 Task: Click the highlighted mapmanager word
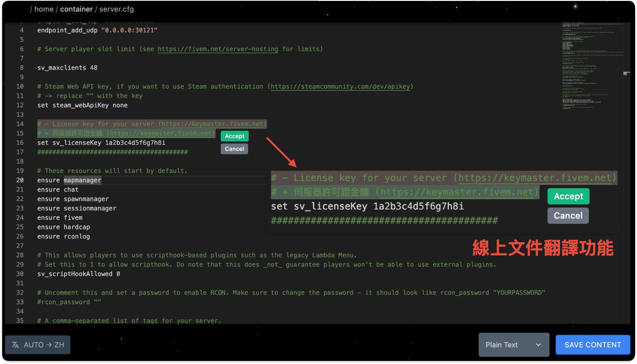point(82,180)
